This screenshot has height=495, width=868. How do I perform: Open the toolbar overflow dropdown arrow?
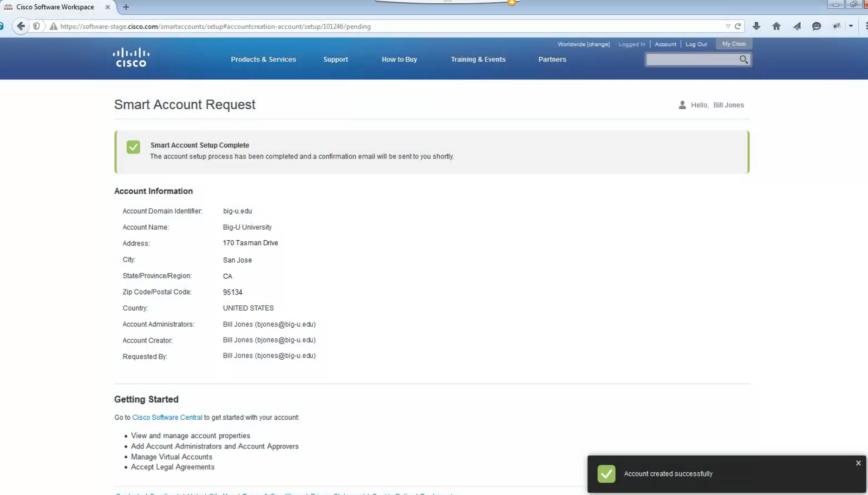(x=851, y=26)
